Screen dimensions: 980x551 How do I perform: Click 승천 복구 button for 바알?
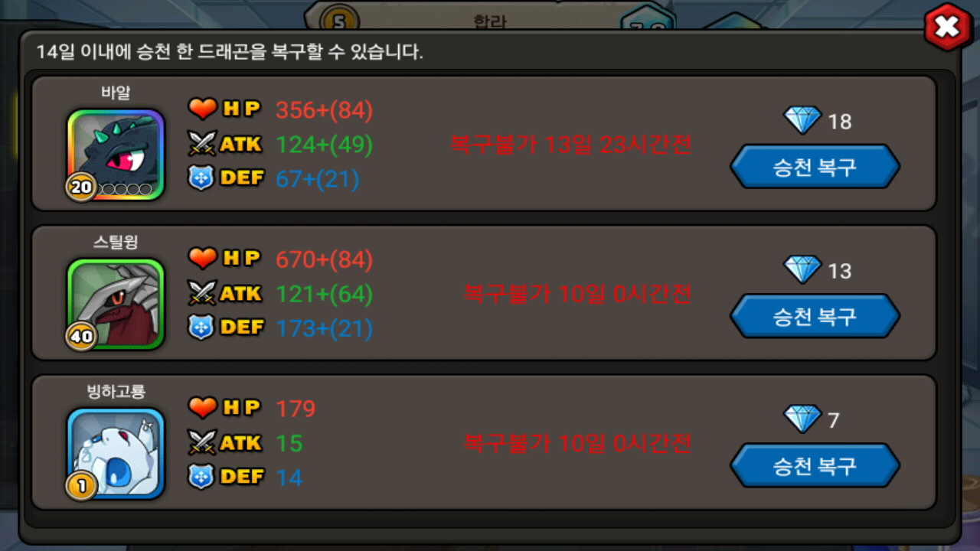(x=815, y=167)
